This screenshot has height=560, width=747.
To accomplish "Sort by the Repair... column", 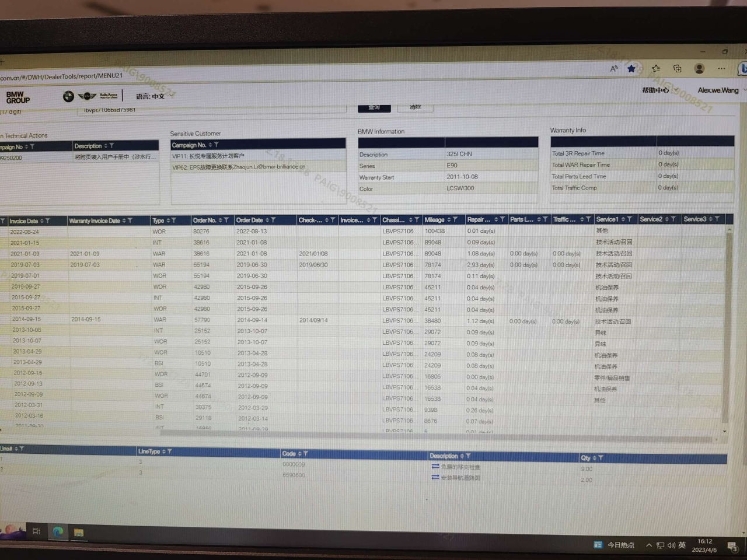I will click(x=496, y=219).
